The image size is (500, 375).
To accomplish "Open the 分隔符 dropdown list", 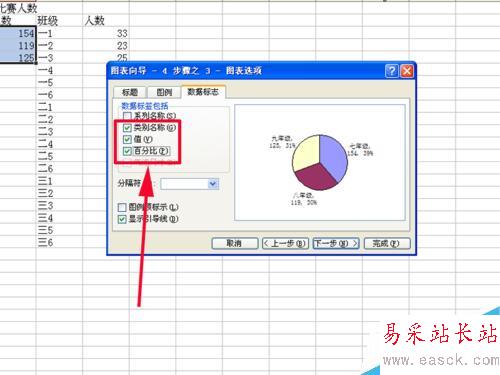I will [x=213, y=184].
